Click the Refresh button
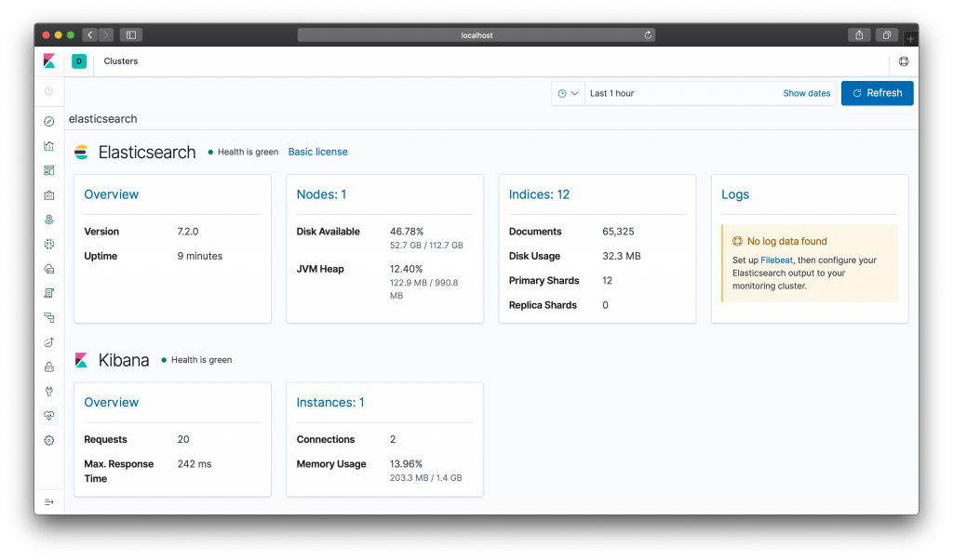This screenshot has width=953, height=560. point(877,93)
